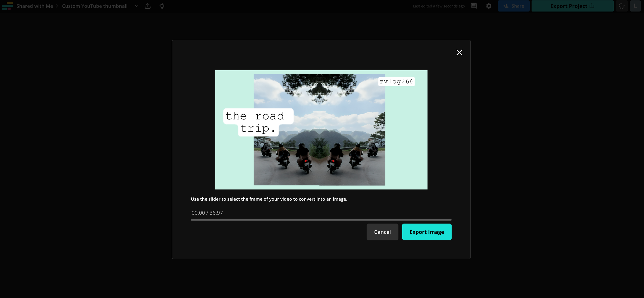
Task: Click the far right end of the slider
Action: point(450,220)
